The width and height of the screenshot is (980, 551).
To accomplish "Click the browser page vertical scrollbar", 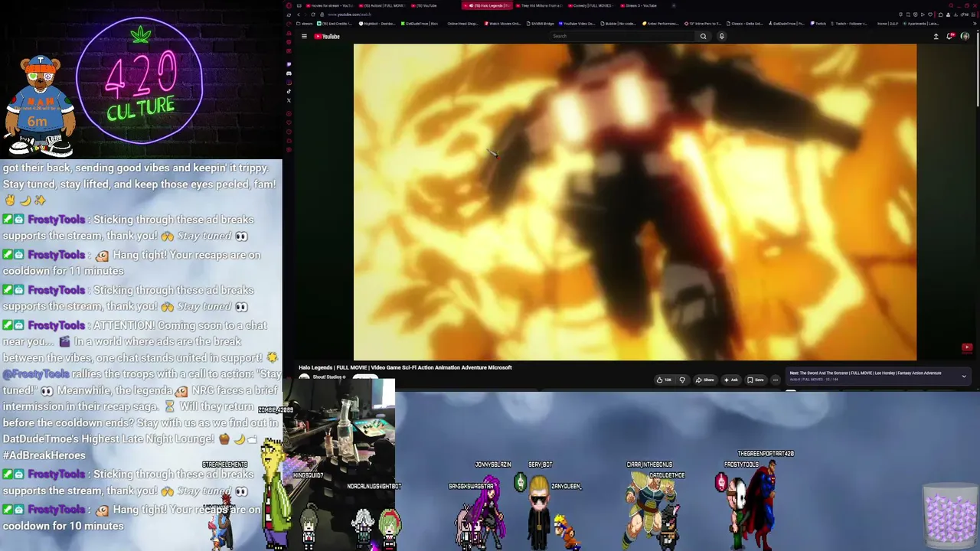I will pyautogui.click(x=977, y=69).
